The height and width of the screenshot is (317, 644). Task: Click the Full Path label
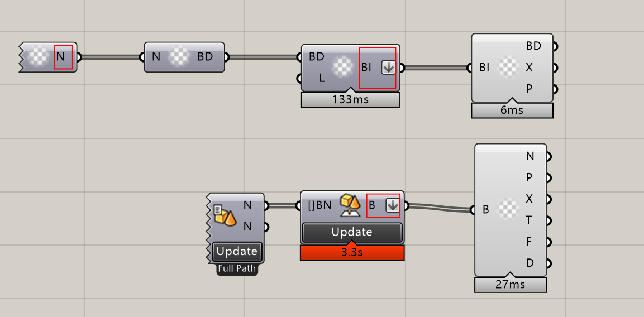(237, 270)
